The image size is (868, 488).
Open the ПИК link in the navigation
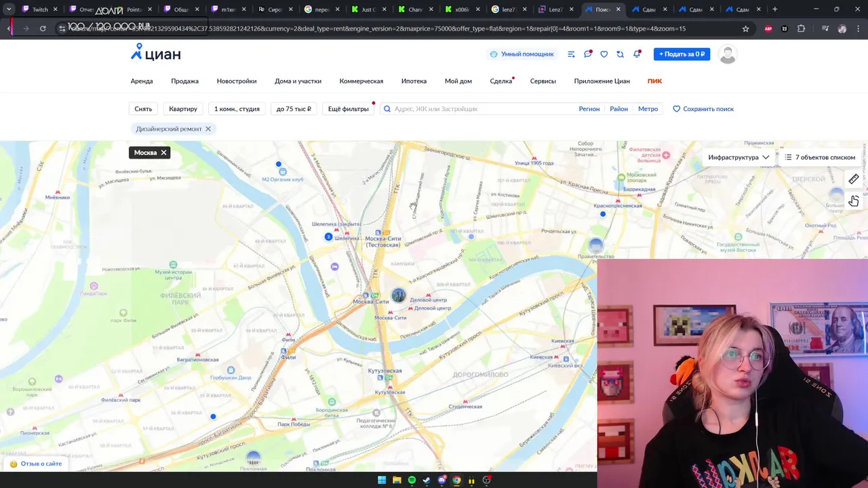[x=654, y=81]
